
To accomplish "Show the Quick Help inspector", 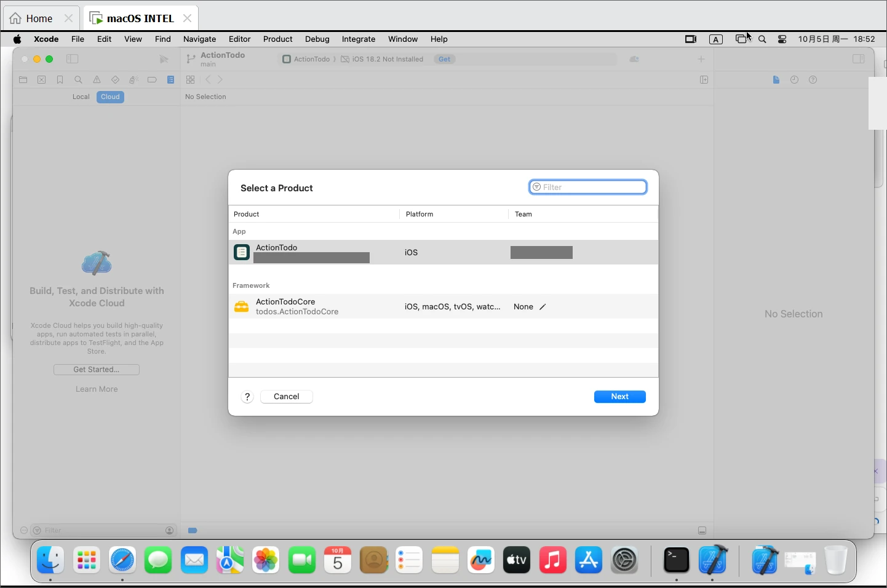I will point(813,80).
